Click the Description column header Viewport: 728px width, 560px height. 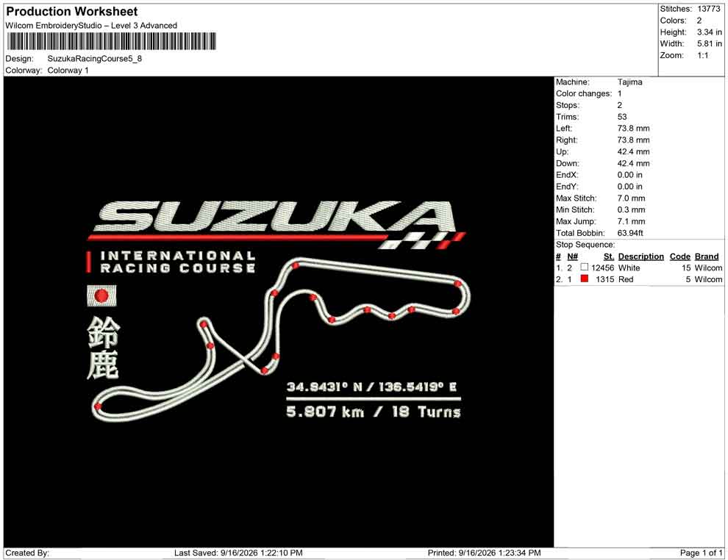coord(640,256)
